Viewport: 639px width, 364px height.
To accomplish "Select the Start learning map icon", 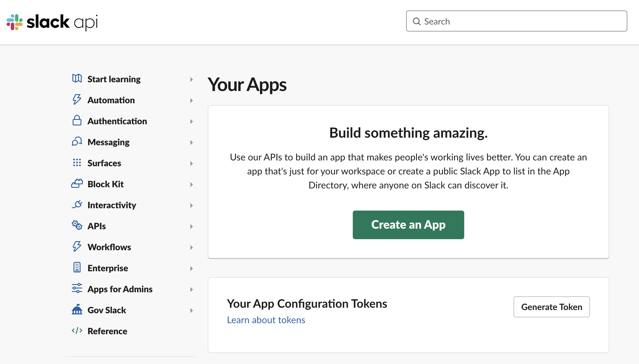I will 77,79.
